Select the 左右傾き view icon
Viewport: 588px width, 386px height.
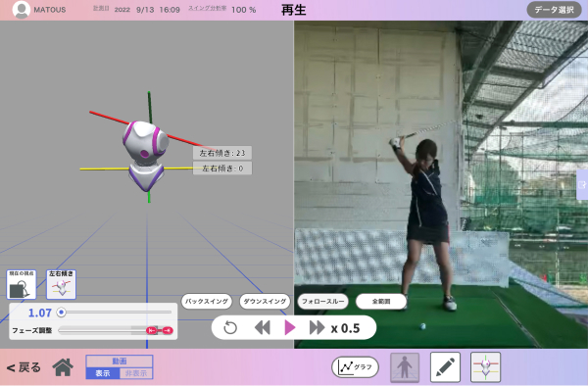click(x=61, y=284)
